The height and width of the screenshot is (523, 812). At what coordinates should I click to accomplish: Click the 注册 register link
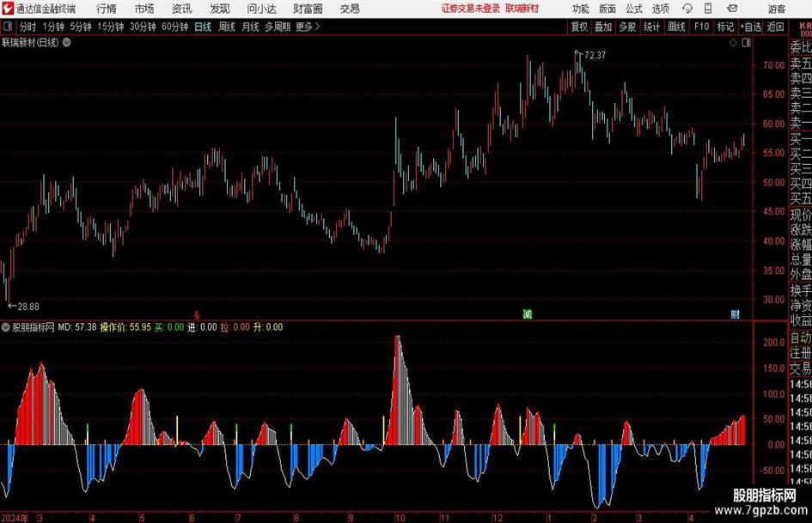[x=801, y=353]
